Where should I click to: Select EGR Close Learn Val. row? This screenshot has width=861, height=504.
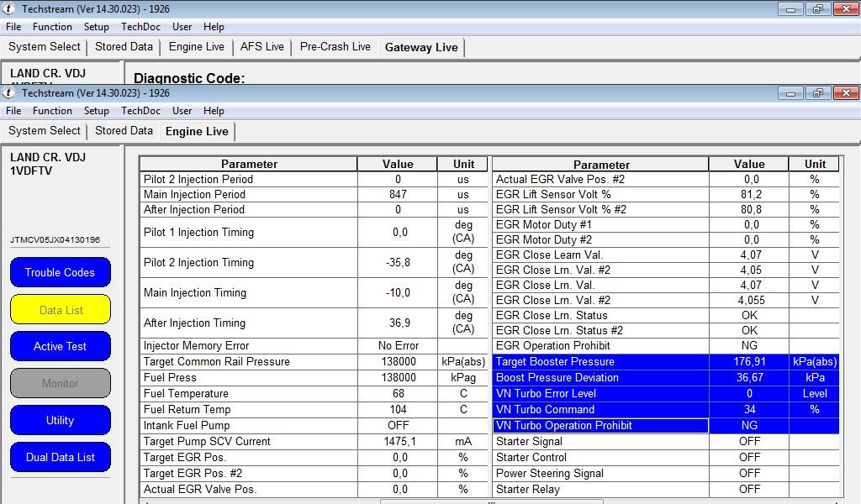[x=666, y=255]
